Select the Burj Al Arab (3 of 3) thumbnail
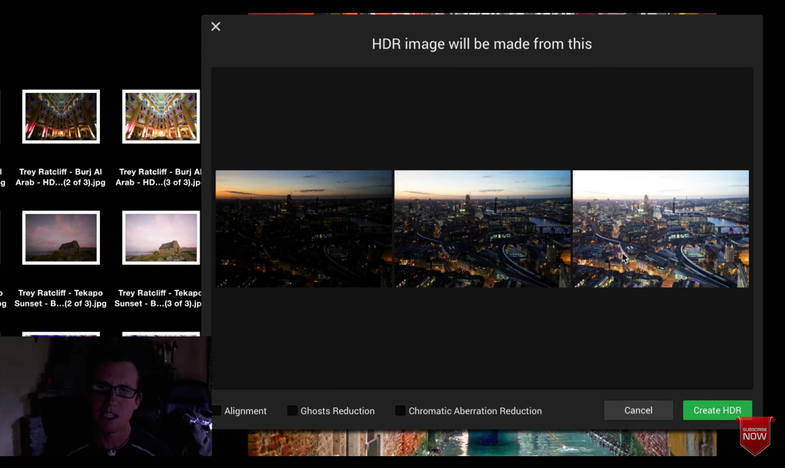 161,117
